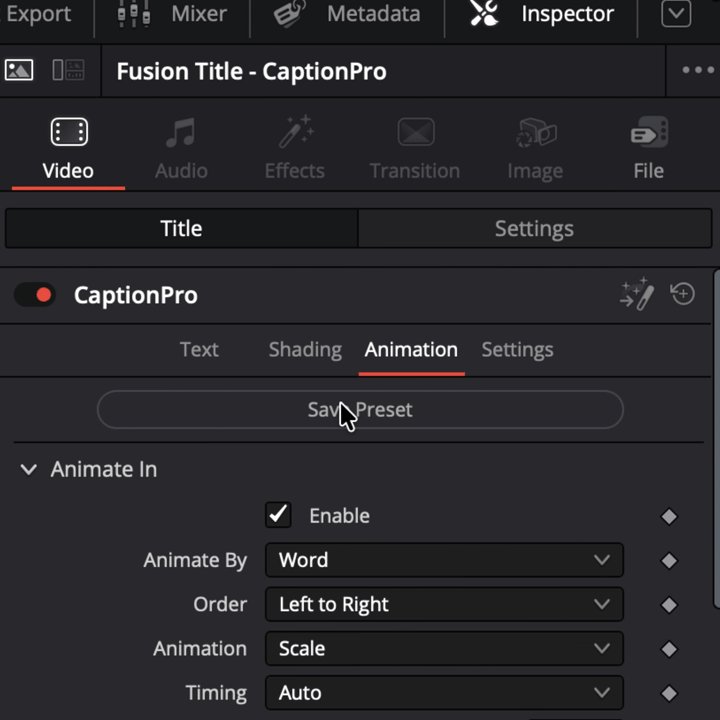The height and width of the screenshot is (720, 720).
Task: Add keyframe for Timing parameter
Action: (669, 693)
